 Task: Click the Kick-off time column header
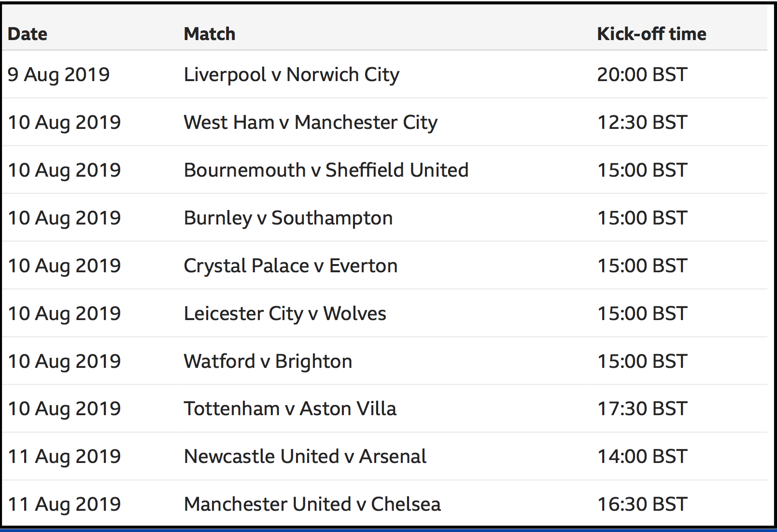pos(651,34)
